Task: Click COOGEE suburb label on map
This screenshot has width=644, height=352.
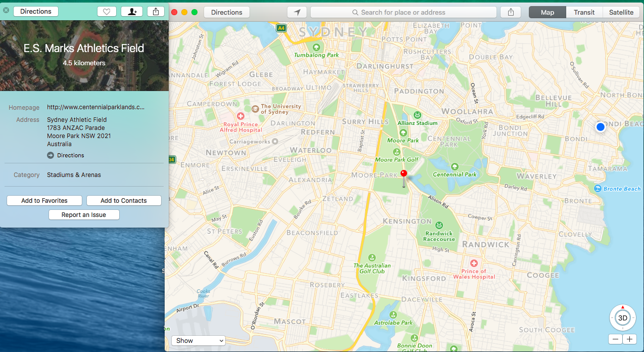Action: click(543, 275)
